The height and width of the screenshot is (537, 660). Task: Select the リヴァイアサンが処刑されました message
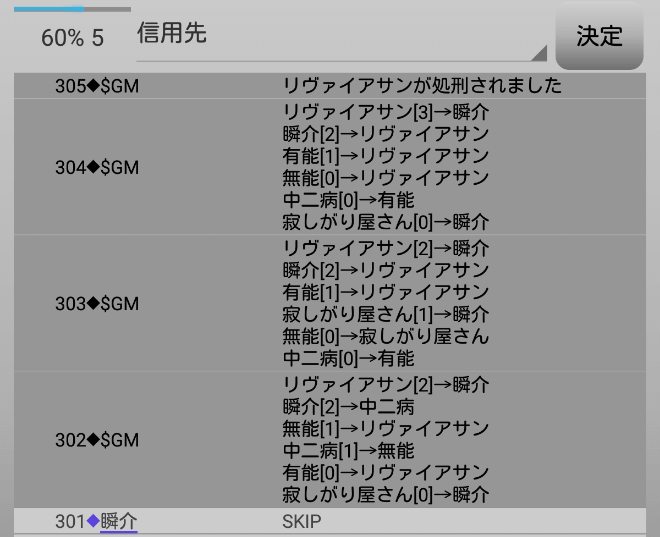tap(422, 86)
